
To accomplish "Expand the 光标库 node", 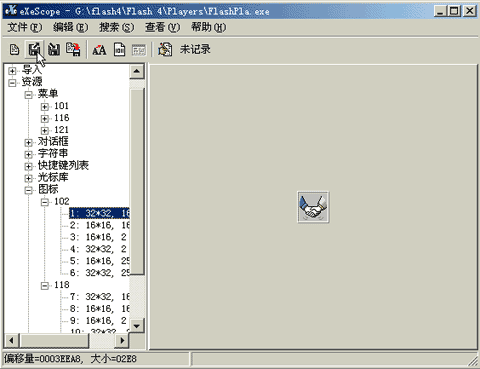I will click(29, 178).
